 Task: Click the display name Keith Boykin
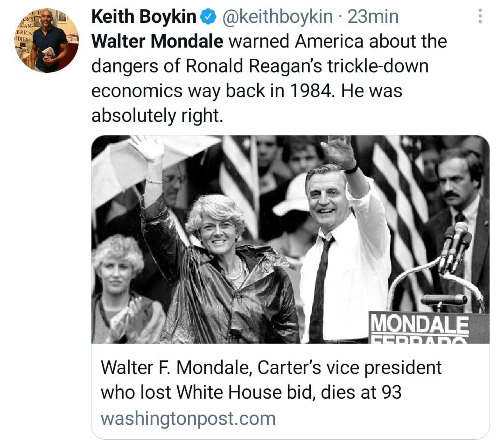[144, 17]
